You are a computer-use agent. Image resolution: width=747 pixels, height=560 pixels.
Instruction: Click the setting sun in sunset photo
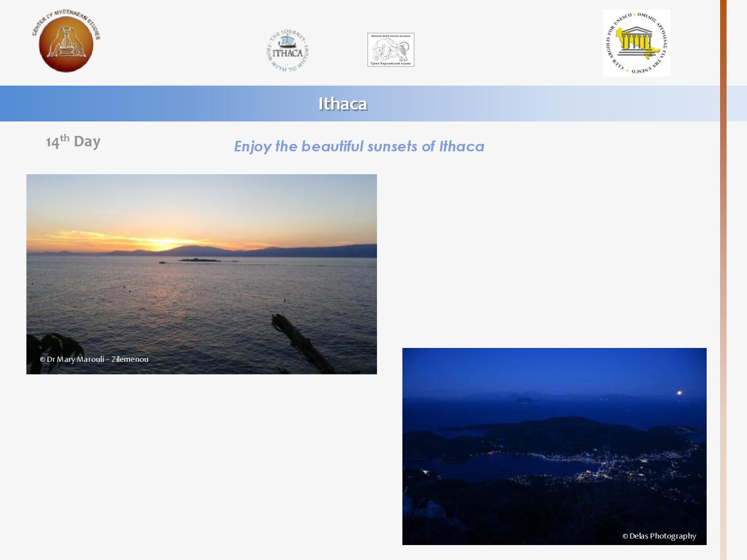coord(164,243)
